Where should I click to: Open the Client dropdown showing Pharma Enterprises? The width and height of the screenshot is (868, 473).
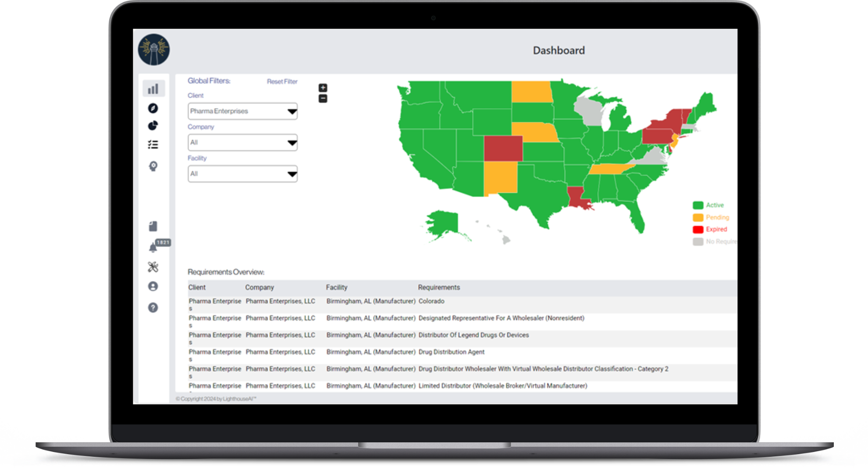click(x=242, y=111)
